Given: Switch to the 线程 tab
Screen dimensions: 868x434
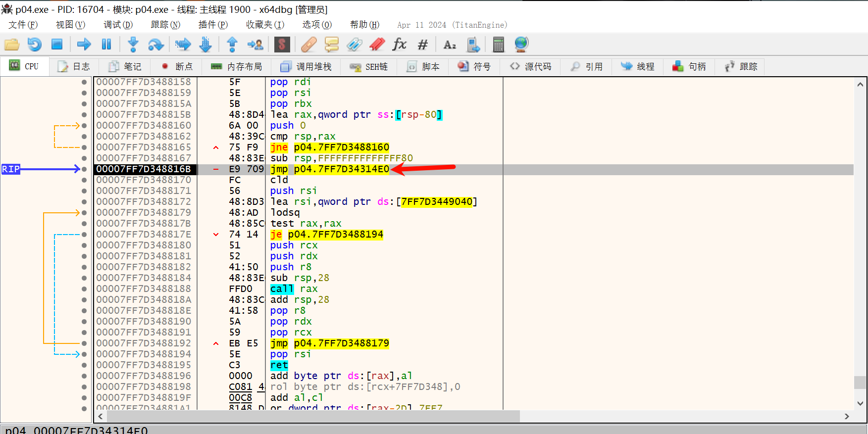Looking at the screenshot, I should pos(638,66).
